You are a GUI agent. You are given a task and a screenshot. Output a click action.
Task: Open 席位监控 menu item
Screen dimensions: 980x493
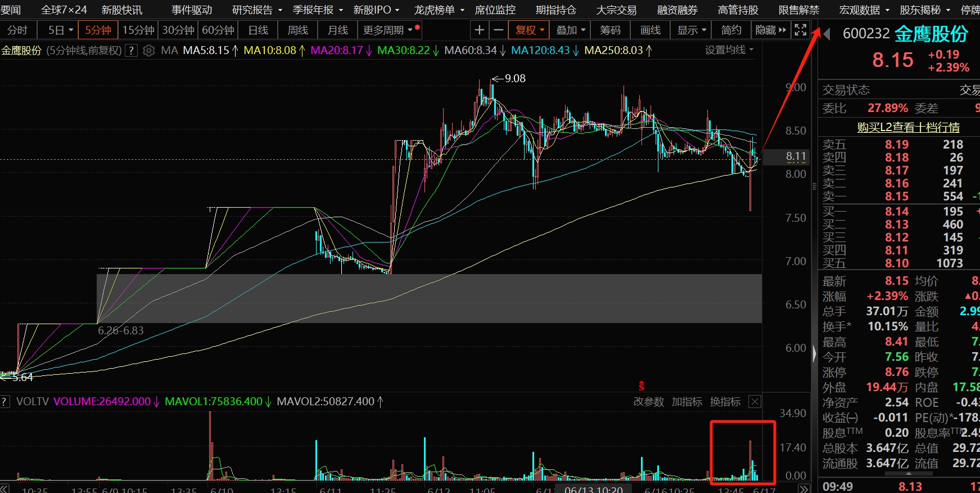[x=495, y=10]
